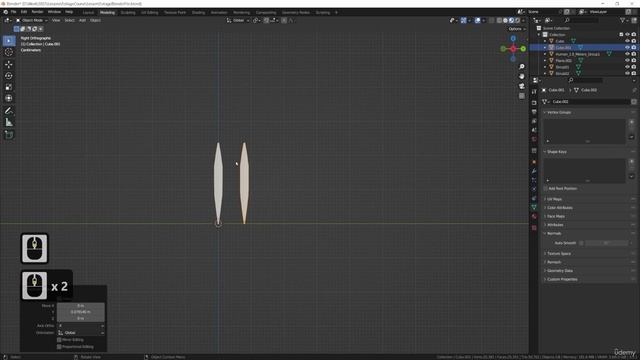Screen dimensions: 640x360
Task: Toggle viewport overlays button
Action: coord(477,20)
